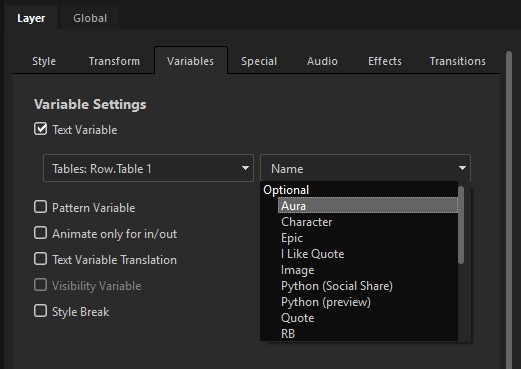Switch to the Layer tab
Image resolution: width=521 pixels, height=369 pixels.
click(31, 18)
